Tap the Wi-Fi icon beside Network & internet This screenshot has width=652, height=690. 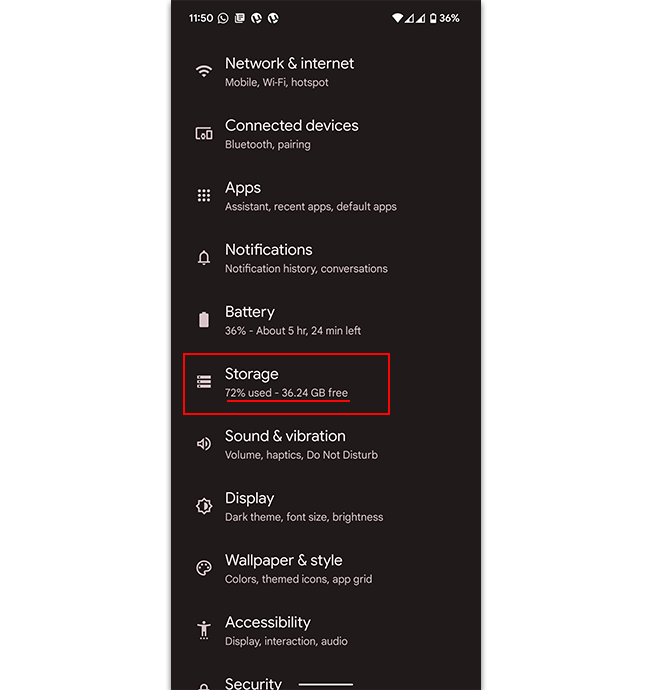pyautogui.click(x=204, y=71)
